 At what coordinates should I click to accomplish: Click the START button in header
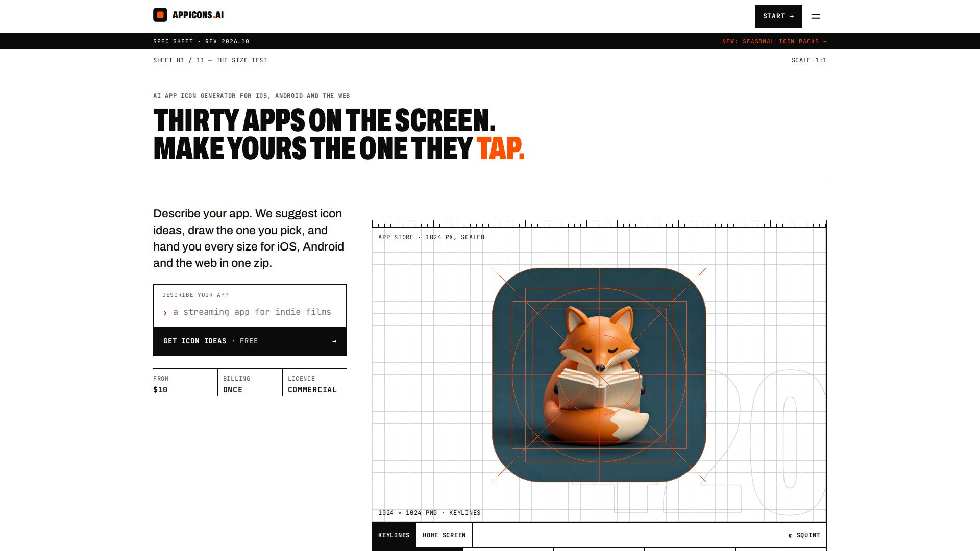pyautogui.click(x=778, y=16)
